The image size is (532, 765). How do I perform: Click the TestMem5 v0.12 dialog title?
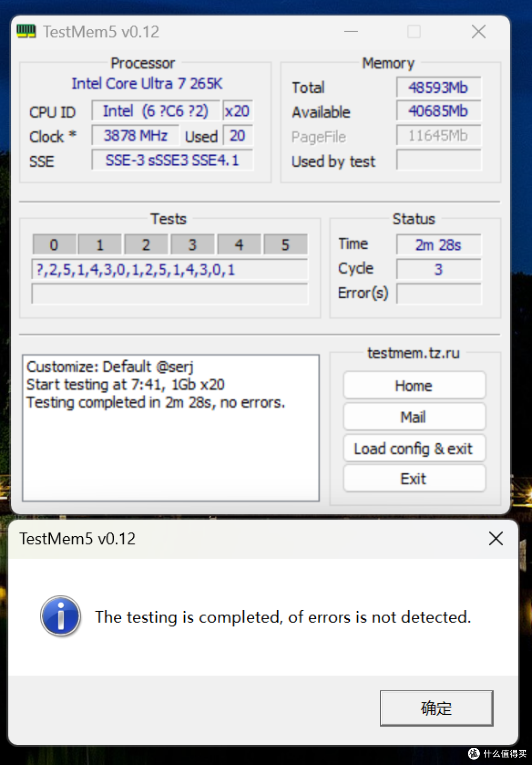tap(77, 539)
